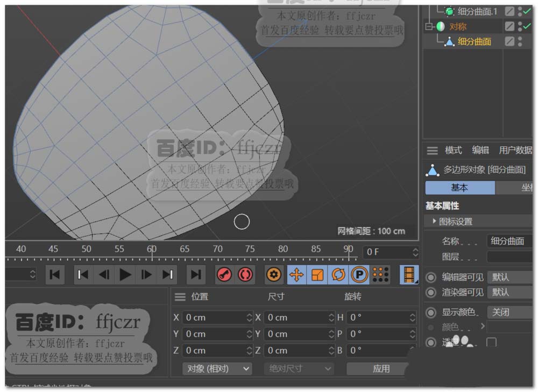Step forward one frame

coord(146,275)
